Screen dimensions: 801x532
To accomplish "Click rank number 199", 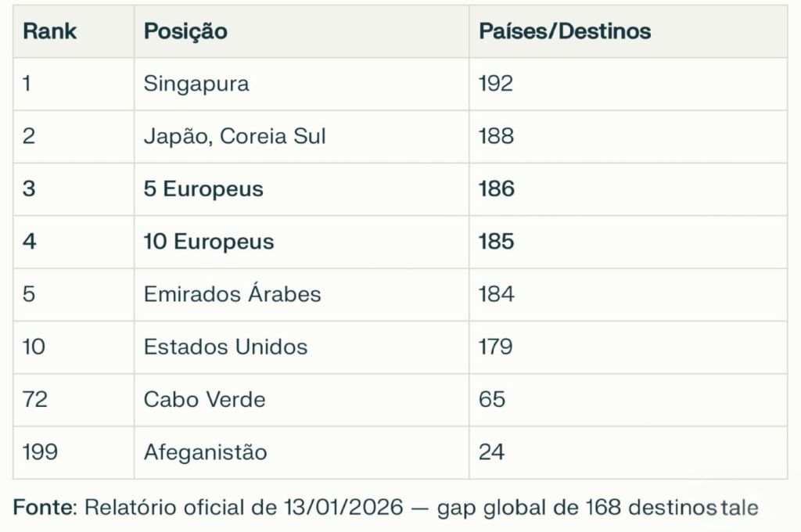I will (x=40, y=452).
